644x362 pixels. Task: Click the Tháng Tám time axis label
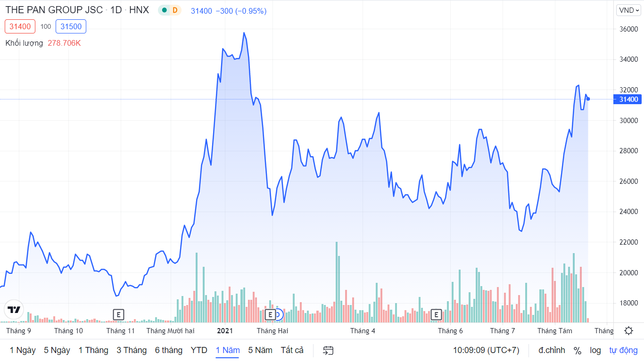tap(555, 330)
